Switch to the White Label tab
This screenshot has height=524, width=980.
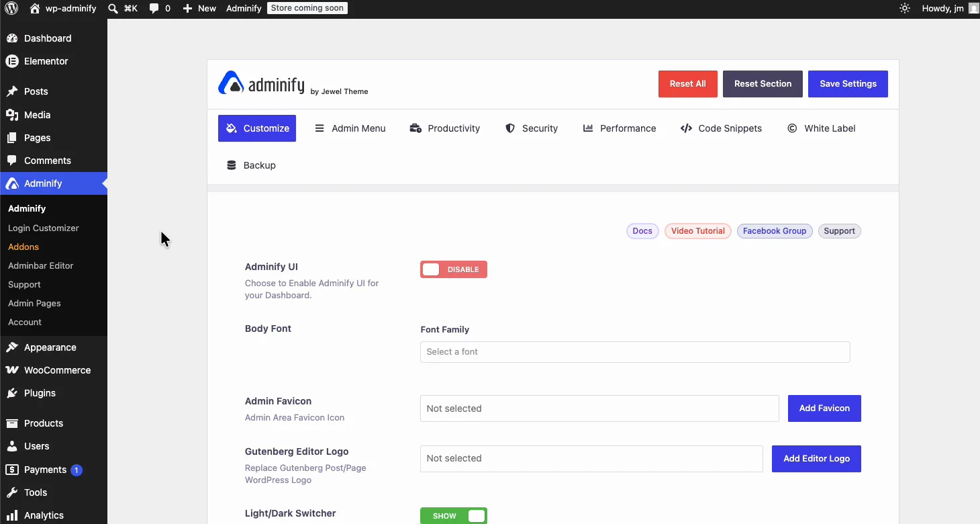(x=822, y=128)
